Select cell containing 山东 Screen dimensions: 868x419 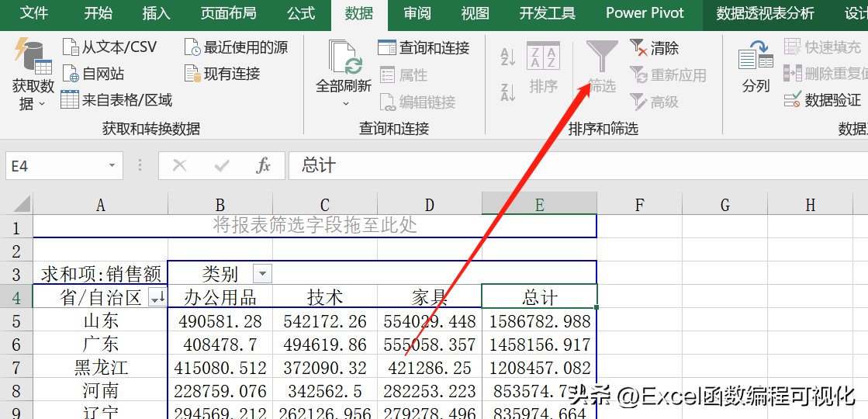coord(100,320)
